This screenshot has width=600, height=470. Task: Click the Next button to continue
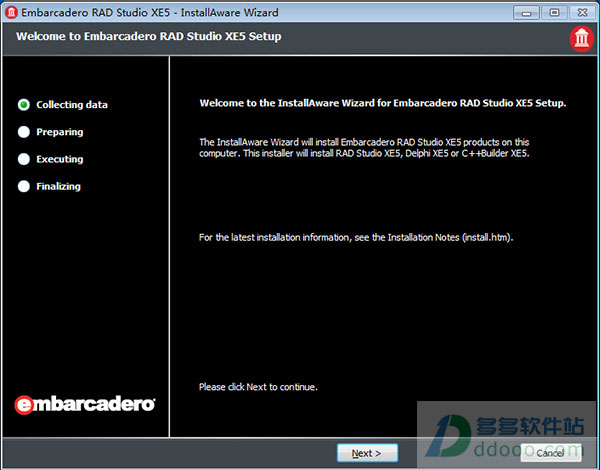coord(367,453)
